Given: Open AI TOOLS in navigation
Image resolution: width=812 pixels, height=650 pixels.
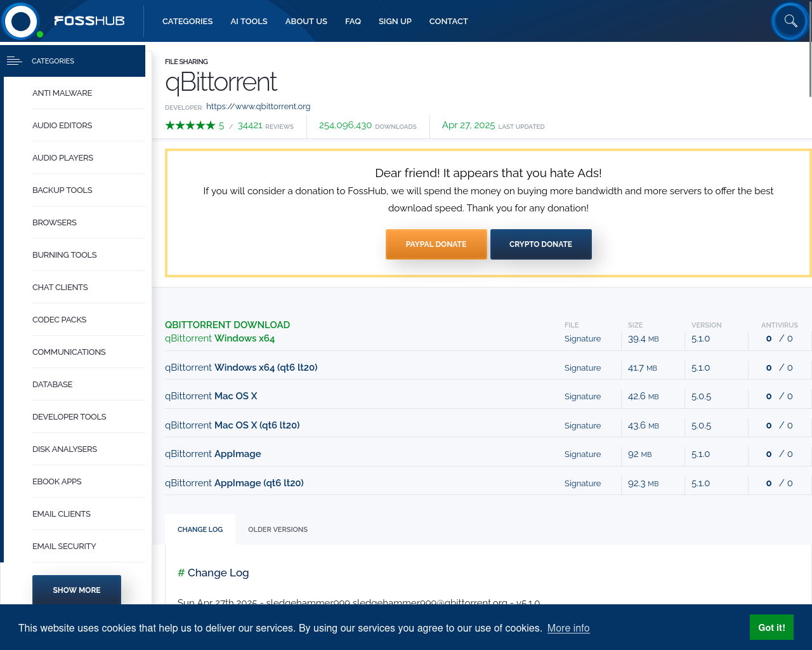Looking at the screenshot, I should 249,21.
